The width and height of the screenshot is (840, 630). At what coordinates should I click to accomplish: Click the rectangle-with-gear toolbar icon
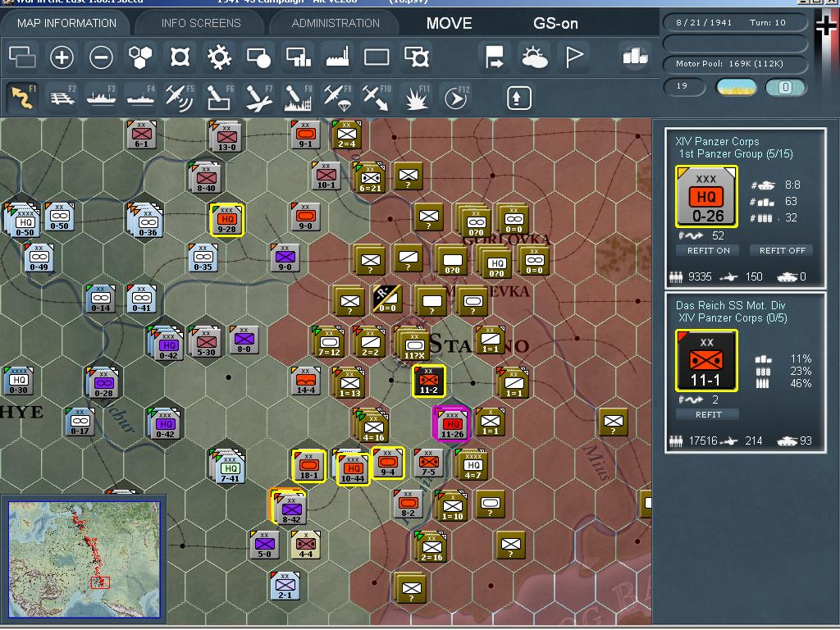click(417, 57)
